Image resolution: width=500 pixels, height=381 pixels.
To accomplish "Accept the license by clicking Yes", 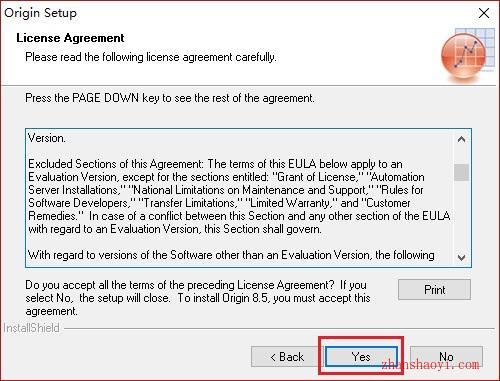I will coord(361,357).
